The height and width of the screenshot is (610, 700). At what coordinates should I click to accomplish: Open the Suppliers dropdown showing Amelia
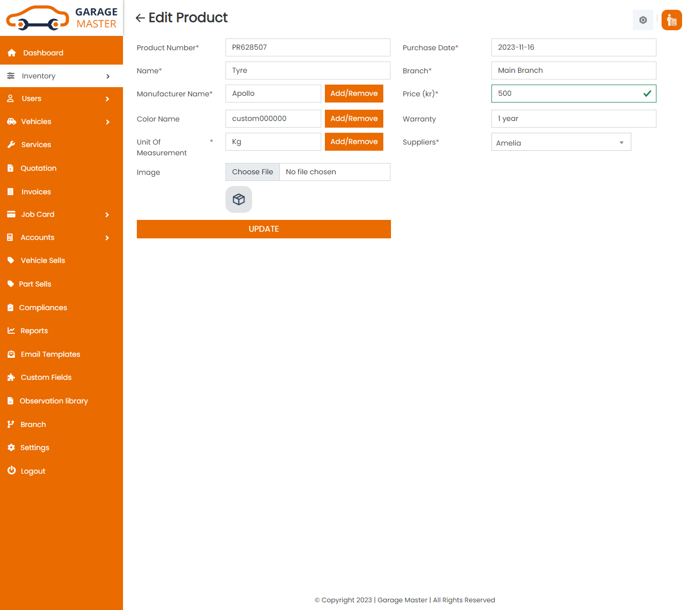(x=561, y=143)
